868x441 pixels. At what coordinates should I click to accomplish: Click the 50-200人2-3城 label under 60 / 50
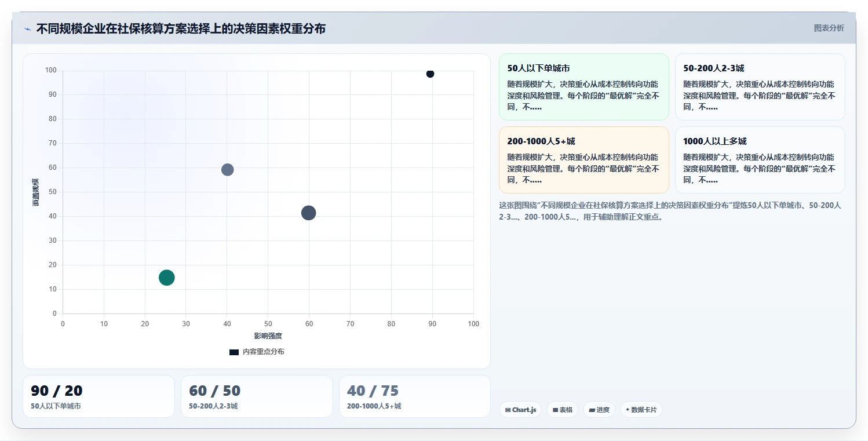tap(213, 406)
